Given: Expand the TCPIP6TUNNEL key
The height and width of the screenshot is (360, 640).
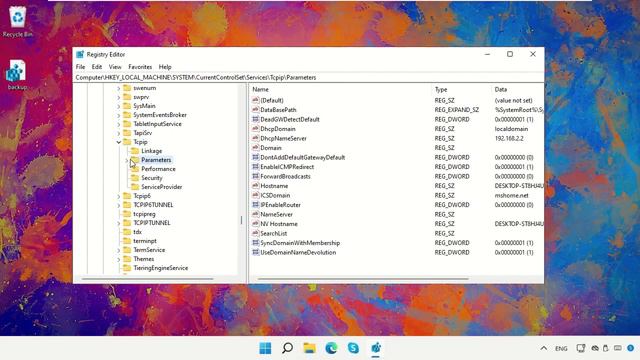Looking at the screenshot, I should (119, 205).
